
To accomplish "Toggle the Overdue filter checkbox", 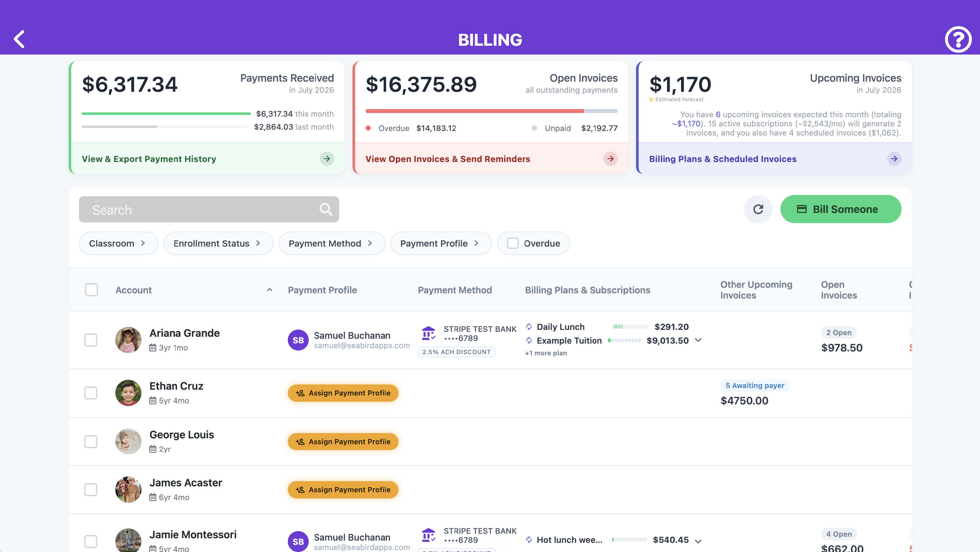I will pyautogui.click(x=513, y=243).
